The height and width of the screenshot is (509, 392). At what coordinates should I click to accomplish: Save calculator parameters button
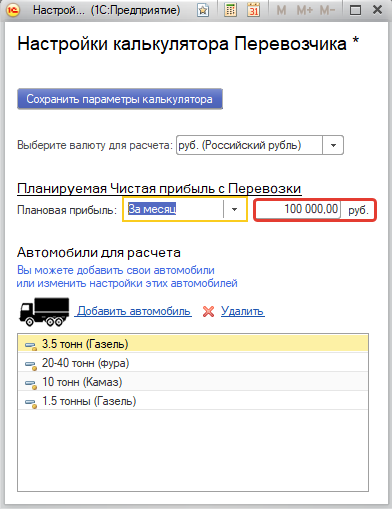tap(120, 99)
